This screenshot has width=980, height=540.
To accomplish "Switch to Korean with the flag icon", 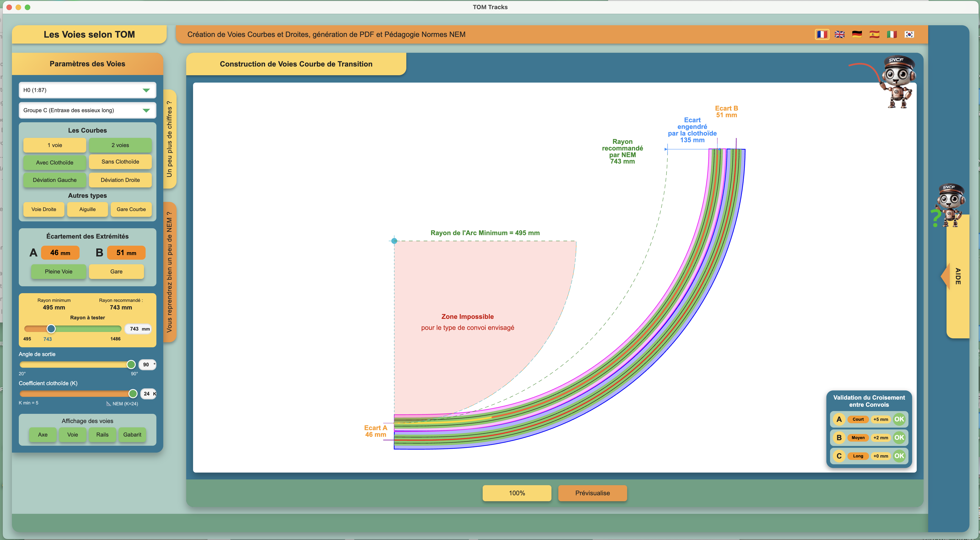I will [909, 35].
